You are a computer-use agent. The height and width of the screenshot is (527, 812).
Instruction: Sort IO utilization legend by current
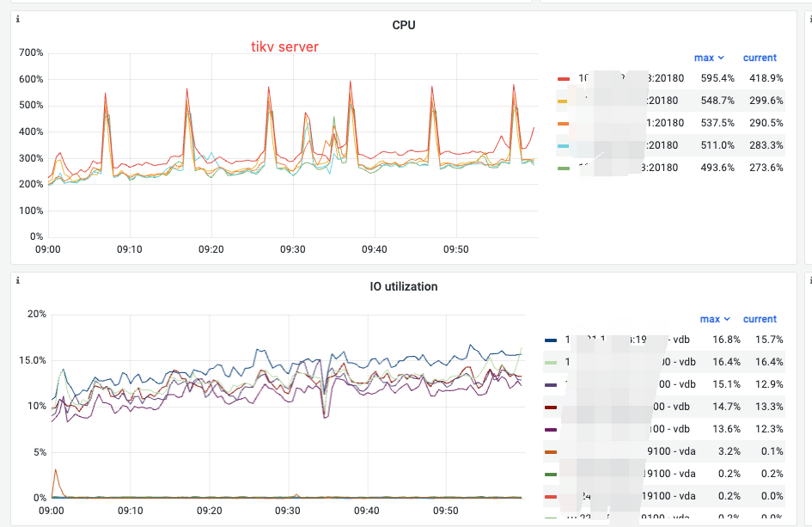click(760, 319)
